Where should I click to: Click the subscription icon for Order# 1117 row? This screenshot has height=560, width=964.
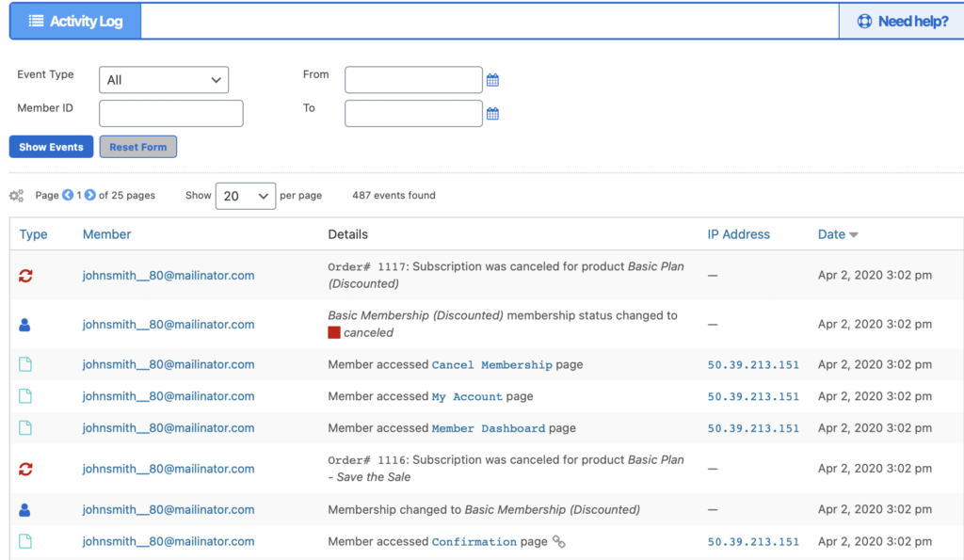pos(25,276)
